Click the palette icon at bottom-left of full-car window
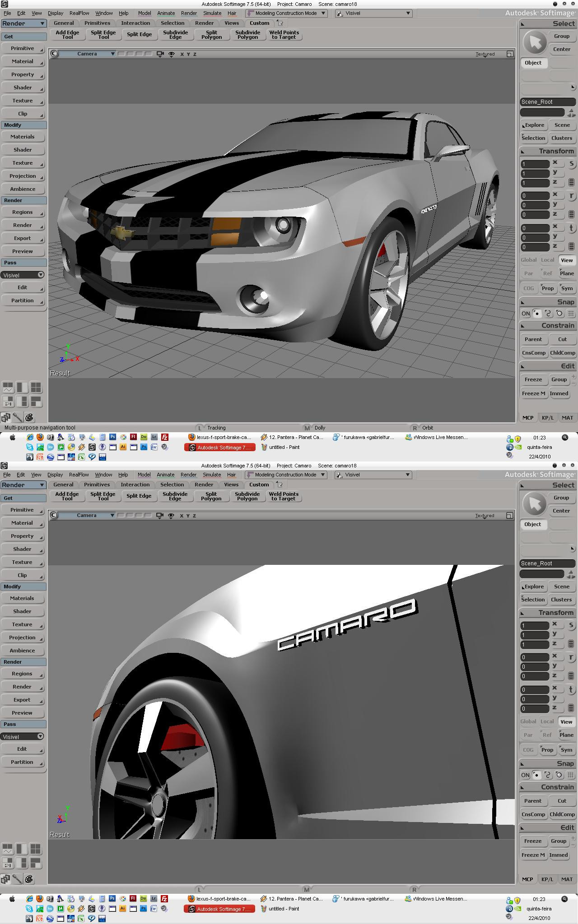578x924 pixels. click(x=29, y=417)
